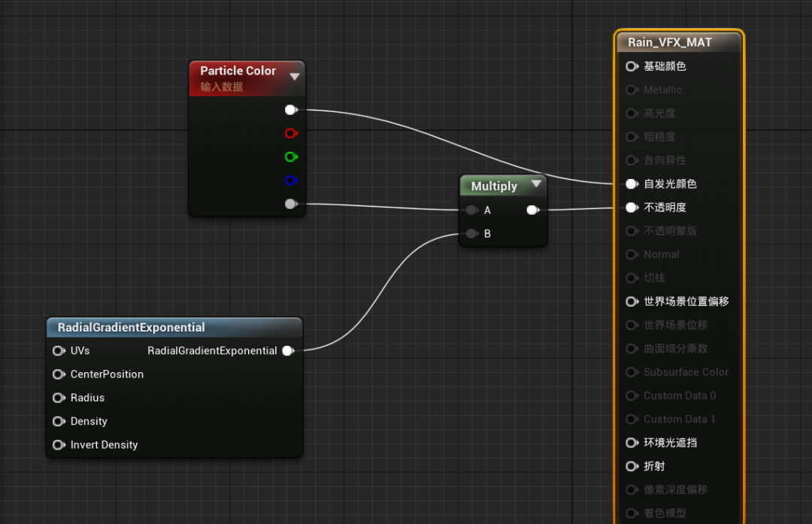The width and height of the screenshot is (812, 524).
Task: Click the gray alpha output pin on Particle Color
Action: (291, 204)
